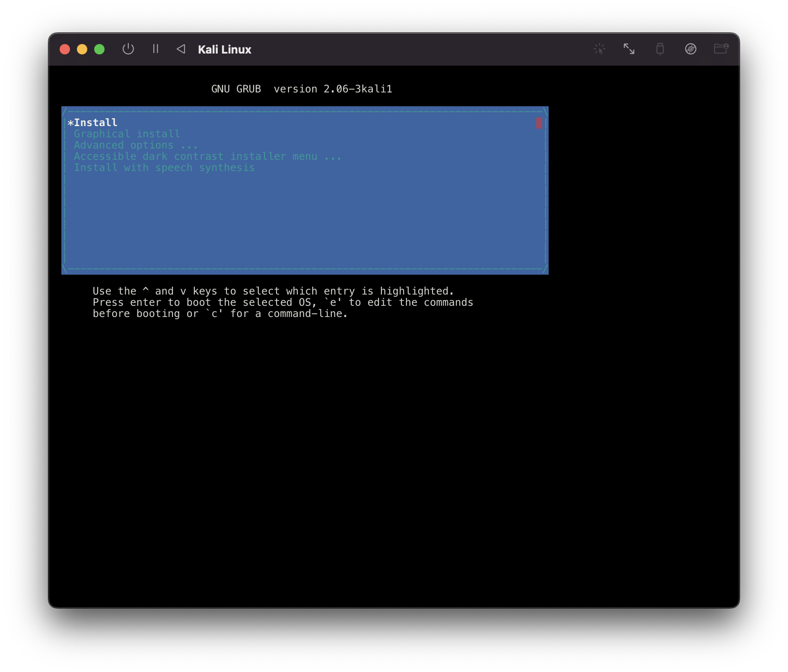
Task: Click the power button in the toolbar
Action: (128, 49)
